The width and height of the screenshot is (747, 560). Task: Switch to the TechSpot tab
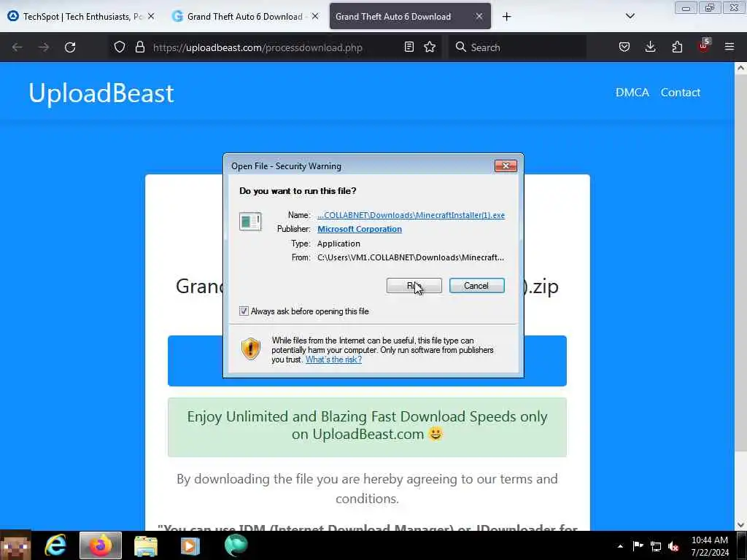tap(81, 17)
